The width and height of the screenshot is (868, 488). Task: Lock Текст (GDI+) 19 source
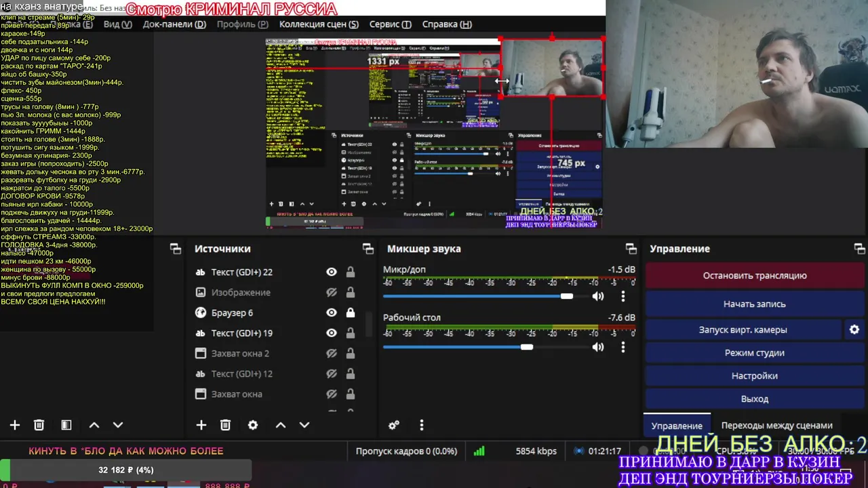point(351,333)
